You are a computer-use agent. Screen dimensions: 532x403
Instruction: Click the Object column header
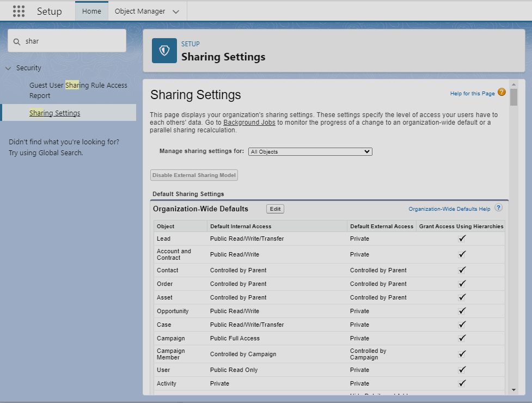pos(180,226)
